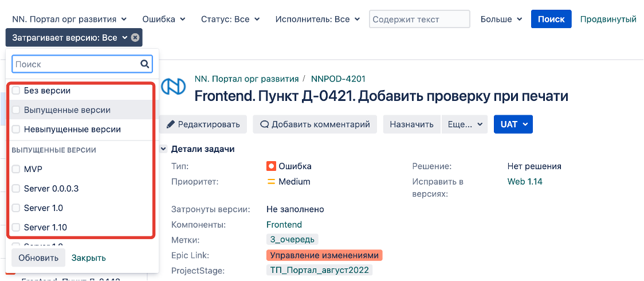Click the magnifier icon in version search

pos(145,64)
